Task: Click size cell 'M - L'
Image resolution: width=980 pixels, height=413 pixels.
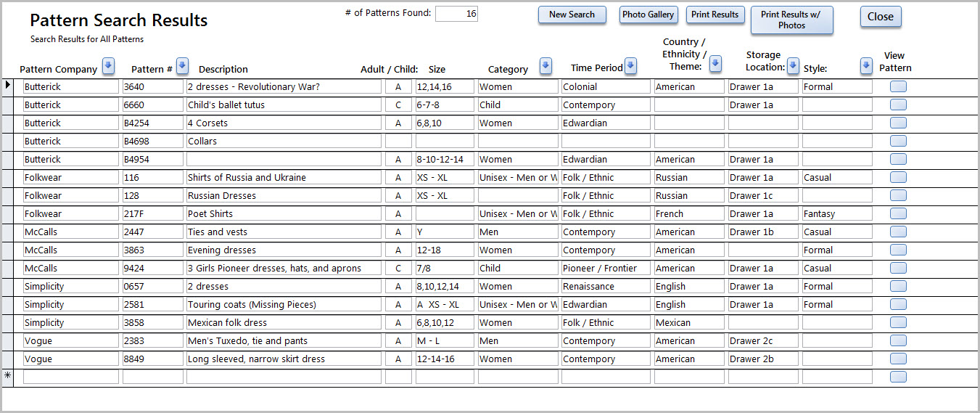Action: [x=445, y=341]
